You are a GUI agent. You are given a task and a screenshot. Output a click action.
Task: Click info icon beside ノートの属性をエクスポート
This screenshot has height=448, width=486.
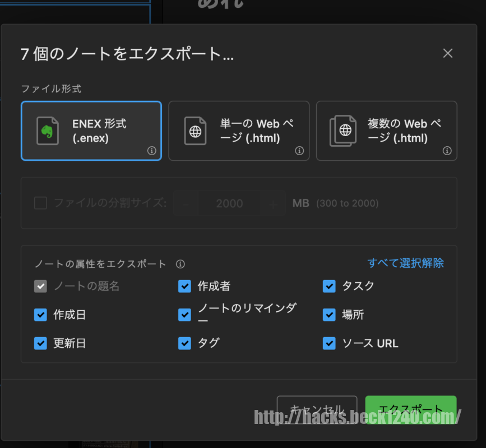coord(180,264)
